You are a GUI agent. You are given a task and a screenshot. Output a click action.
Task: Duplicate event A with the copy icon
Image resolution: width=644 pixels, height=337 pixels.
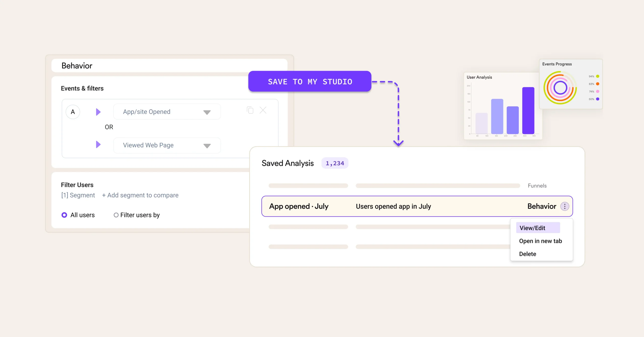pos(250,110)
